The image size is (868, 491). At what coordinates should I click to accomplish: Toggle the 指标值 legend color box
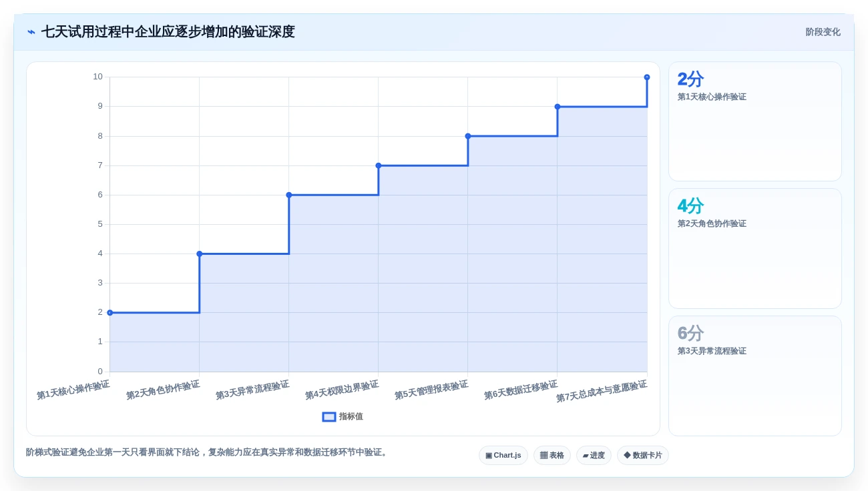coord(329,416)
